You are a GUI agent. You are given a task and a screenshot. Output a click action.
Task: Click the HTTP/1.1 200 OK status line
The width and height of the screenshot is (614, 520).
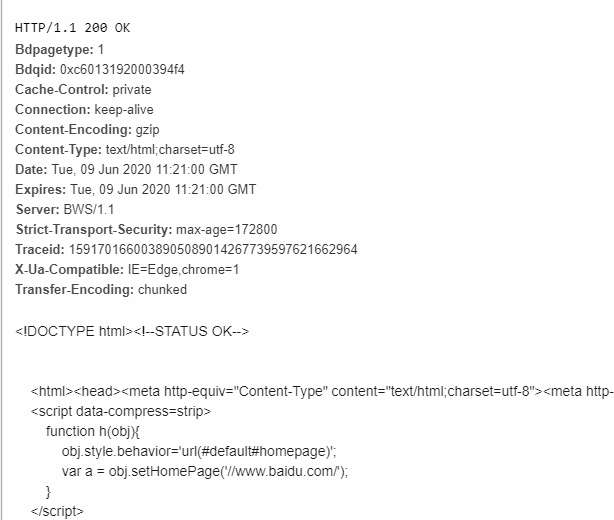pos(72,28)
